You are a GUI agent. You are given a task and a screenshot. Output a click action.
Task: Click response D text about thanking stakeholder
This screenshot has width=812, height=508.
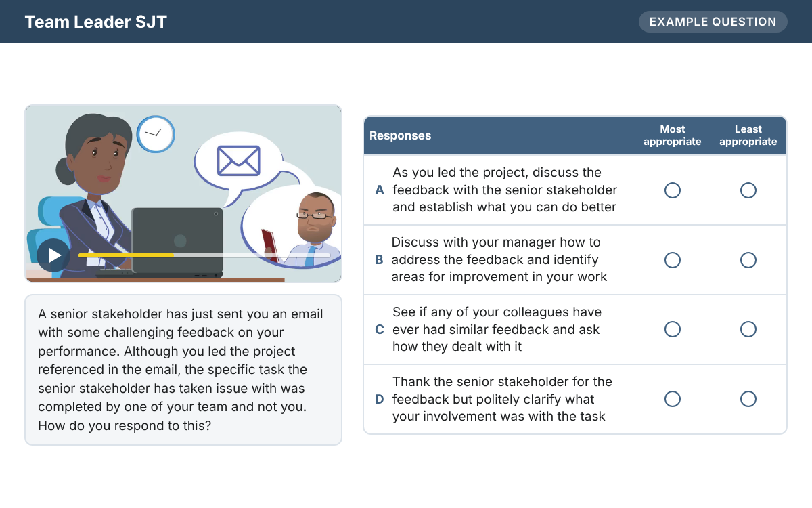502,399
